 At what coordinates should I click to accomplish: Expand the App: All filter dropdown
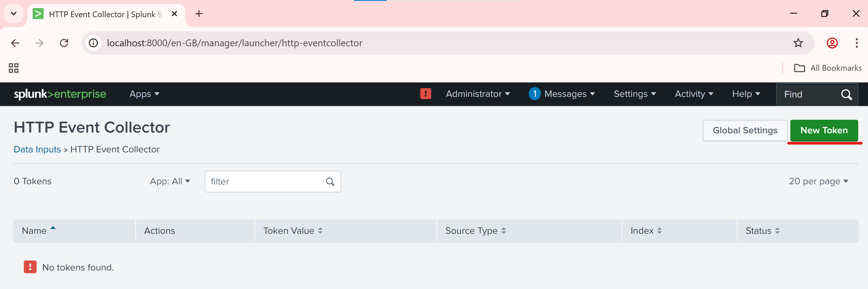pos(170,181)
